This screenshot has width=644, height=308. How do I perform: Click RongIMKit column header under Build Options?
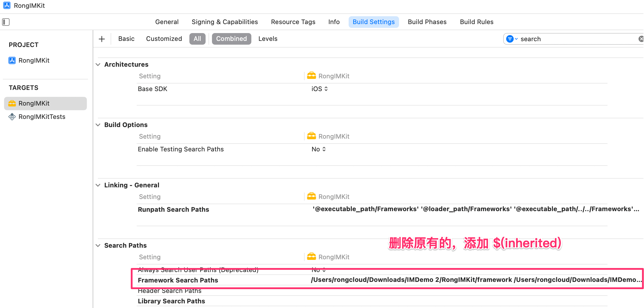point(328,136)
